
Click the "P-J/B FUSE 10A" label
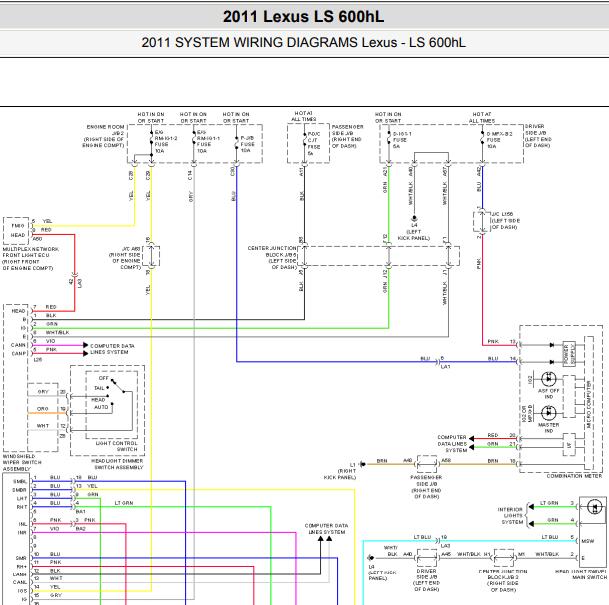pyautogui.click(x=247, y=144)
